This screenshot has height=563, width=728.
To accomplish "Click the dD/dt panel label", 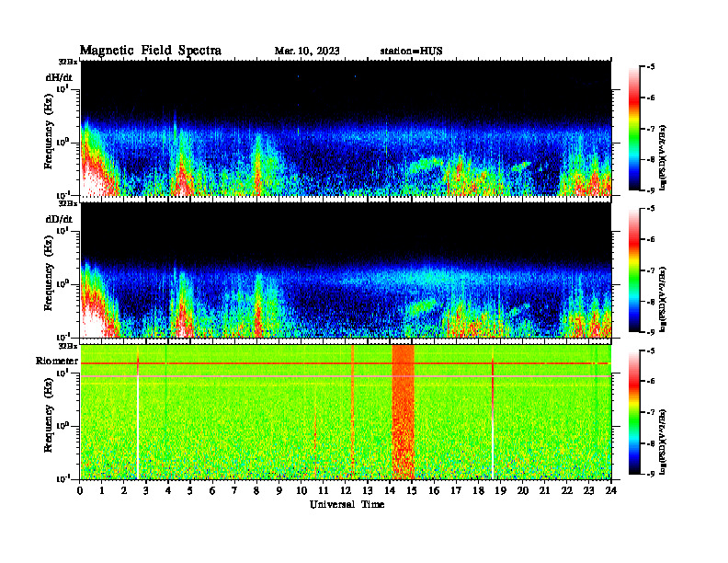I will 59,219.
